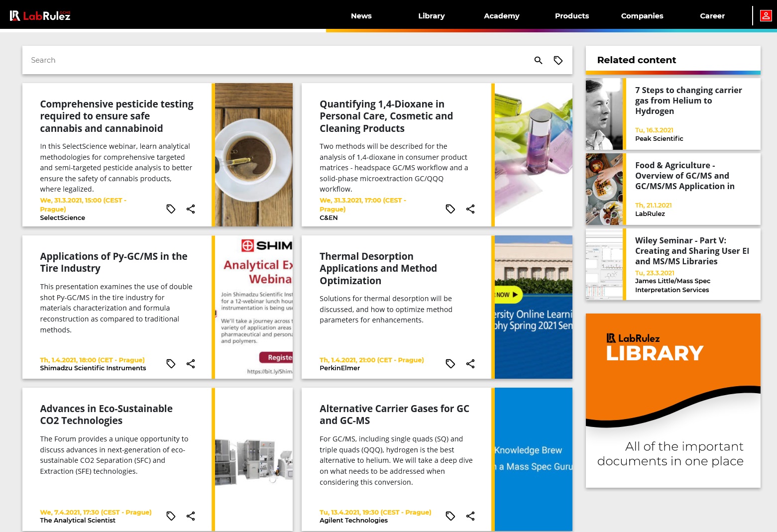Image resolution: width=777 pixels, height=532 pixels.
Task: Share the Py-GC/MS Tire Industry card
Action: coord(191,364)
